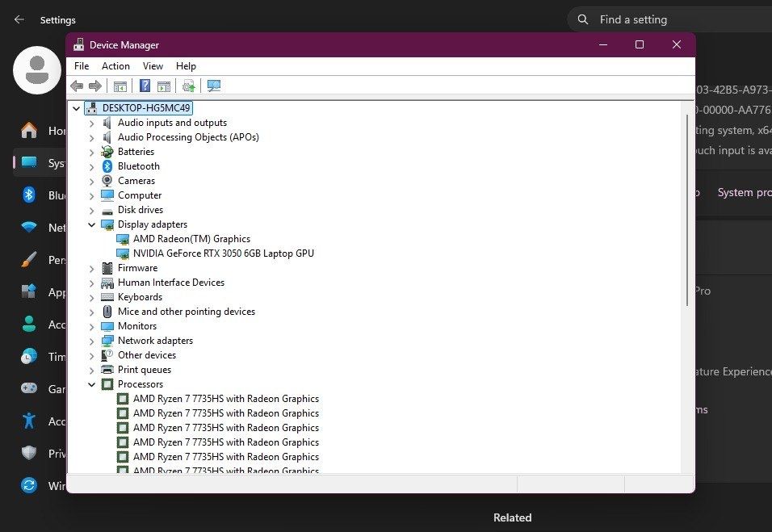Screen dimensions: 772x532
Task: Select the Mice and other pointing devices label
Action: pos(186,312)
